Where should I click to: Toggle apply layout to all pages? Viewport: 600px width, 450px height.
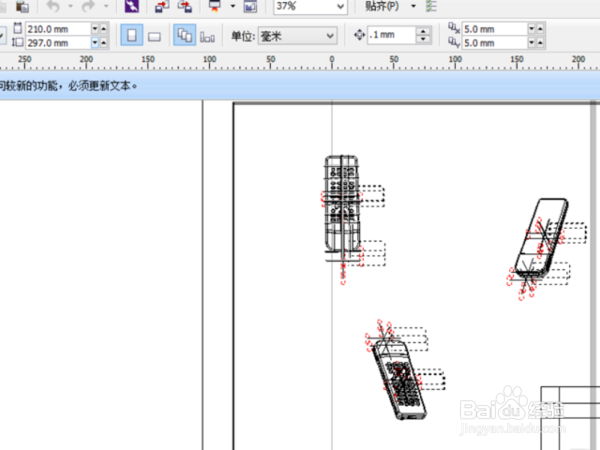point(184,36)
